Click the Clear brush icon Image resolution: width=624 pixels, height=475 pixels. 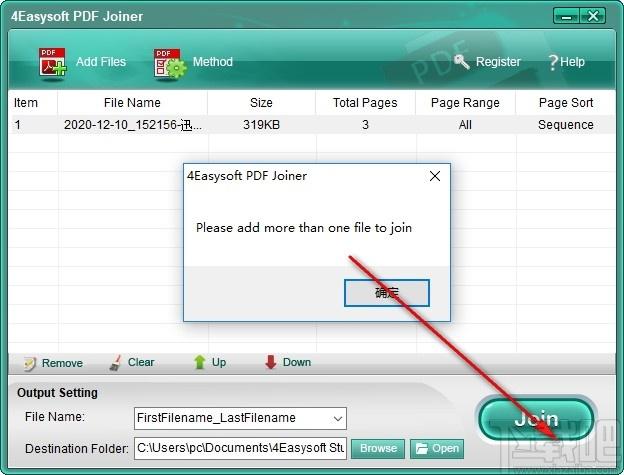pyautogui.click(x=115, y=363)
